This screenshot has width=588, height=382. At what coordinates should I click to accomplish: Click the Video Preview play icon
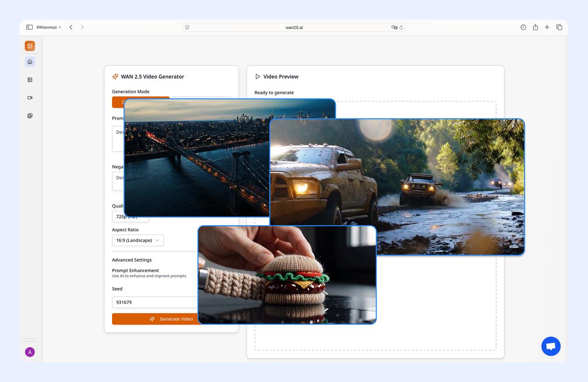pyautogui.click(x=258, y=76)
